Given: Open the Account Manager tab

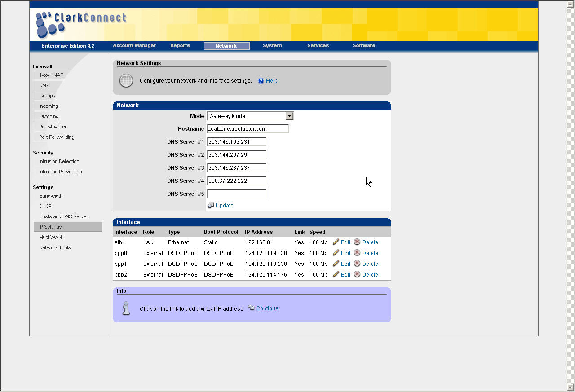Looking at the screenshot, I should pos(134,45).
